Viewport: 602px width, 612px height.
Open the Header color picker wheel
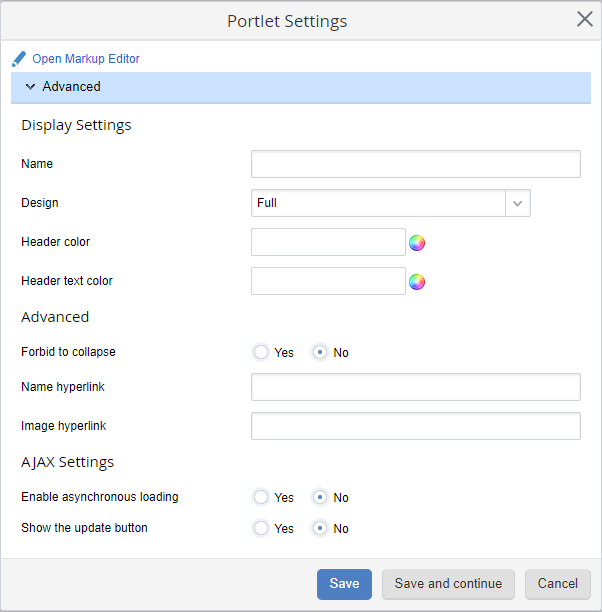point(417,242)
